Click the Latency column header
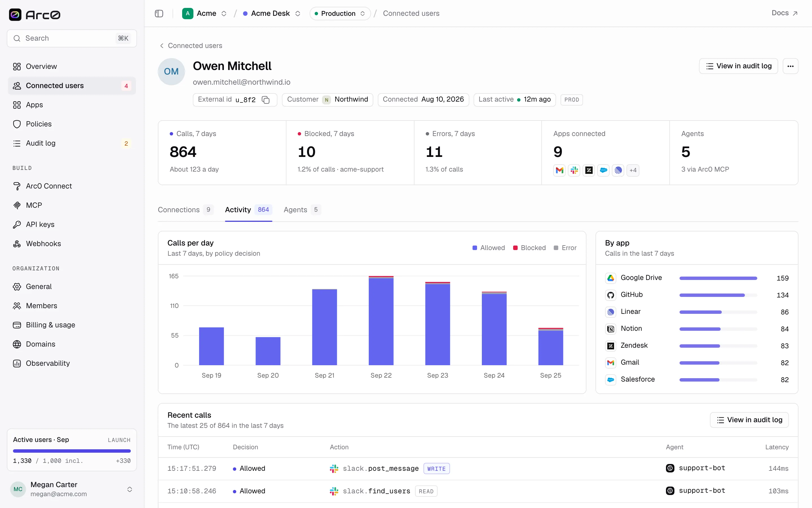This screenshot has height=508, width=812. pyautogui.click(x=776, y=447)
